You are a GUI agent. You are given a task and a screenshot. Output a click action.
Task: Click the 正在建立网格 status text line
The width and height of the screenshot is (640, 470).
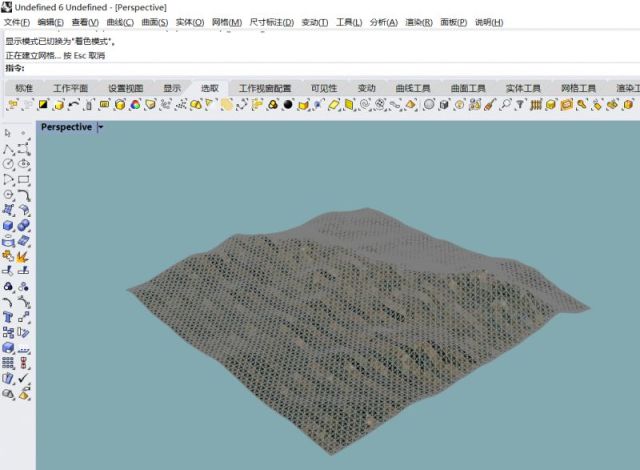coord(55,55)
